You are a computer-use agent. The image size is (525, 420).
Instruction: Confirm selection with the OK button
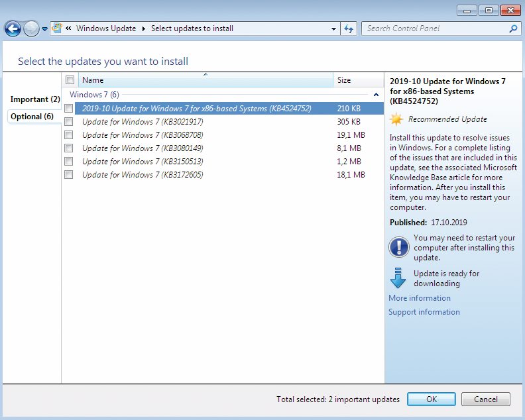coord(432,399)
